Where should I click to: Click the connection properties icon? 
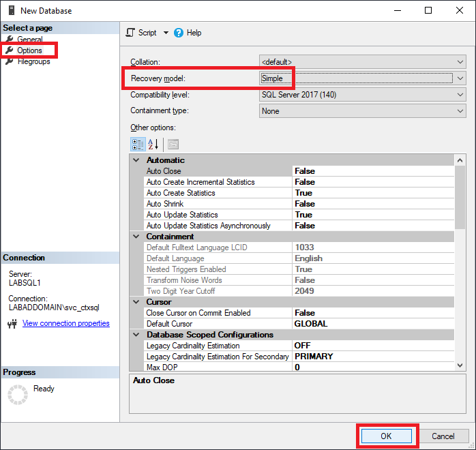[12, 324]
